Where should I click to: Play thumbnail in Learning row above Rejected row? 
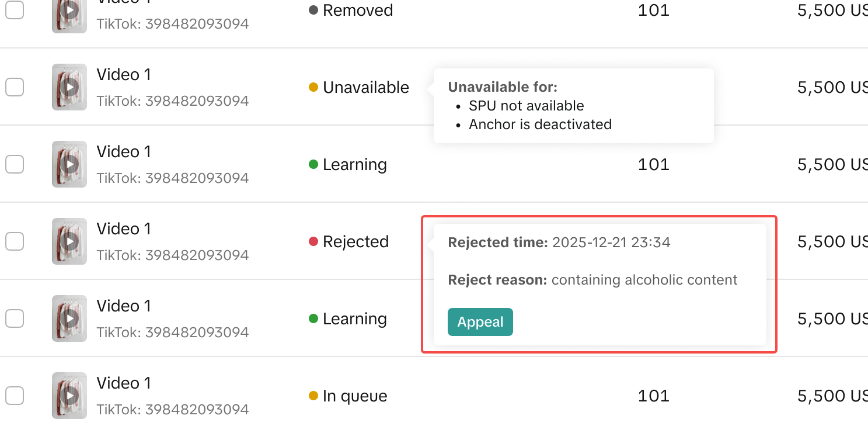69,164
